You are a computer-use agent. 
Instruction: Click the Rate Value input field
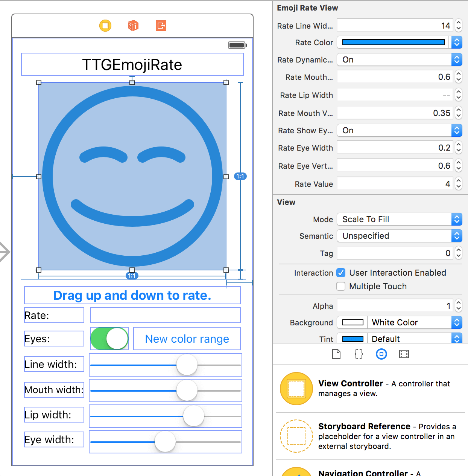(x=395, y=184)
